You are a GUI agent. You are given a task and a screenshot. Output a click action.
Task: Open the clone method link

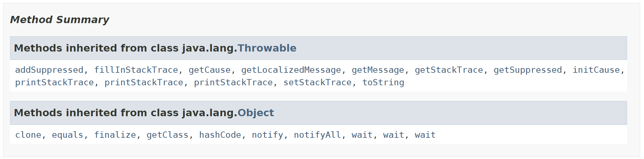click(x=28, y=135)
